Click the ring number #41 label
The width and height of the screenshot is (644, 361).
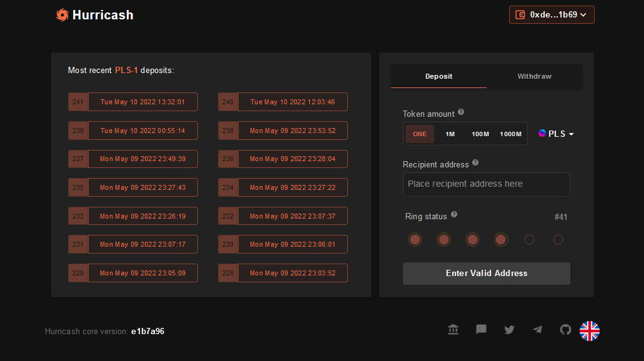coord(561,217)
